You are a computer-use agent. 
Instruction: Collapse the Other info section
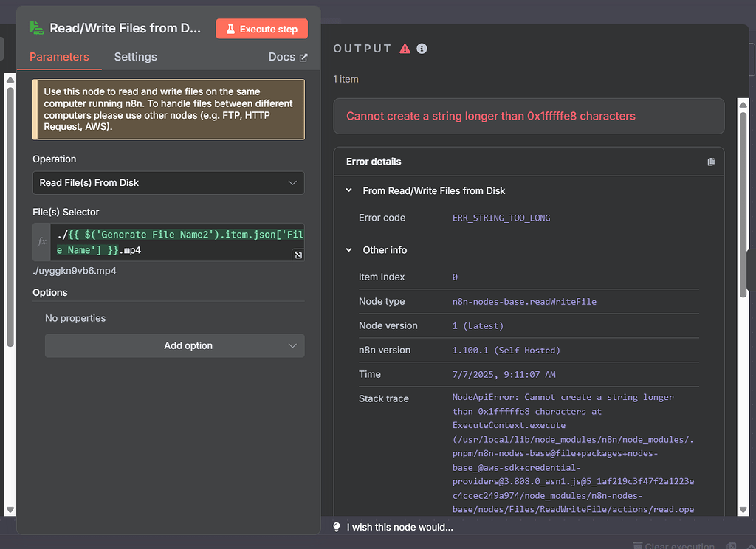coord(349,250)
